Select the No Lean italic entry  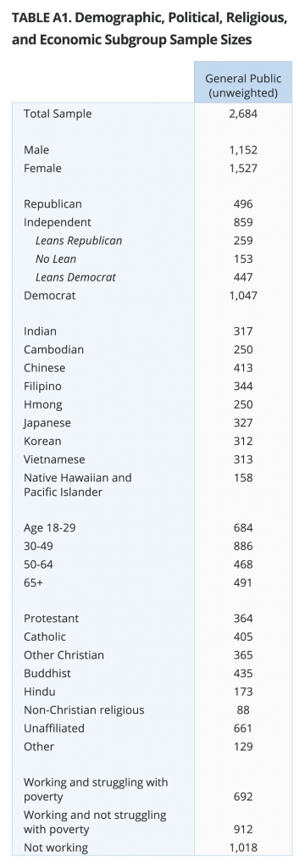point(56,259)
